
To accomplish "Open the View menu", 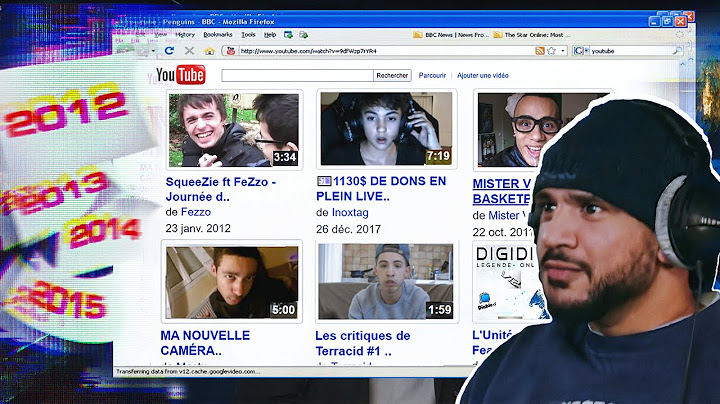I will click(x=161, y=34).
